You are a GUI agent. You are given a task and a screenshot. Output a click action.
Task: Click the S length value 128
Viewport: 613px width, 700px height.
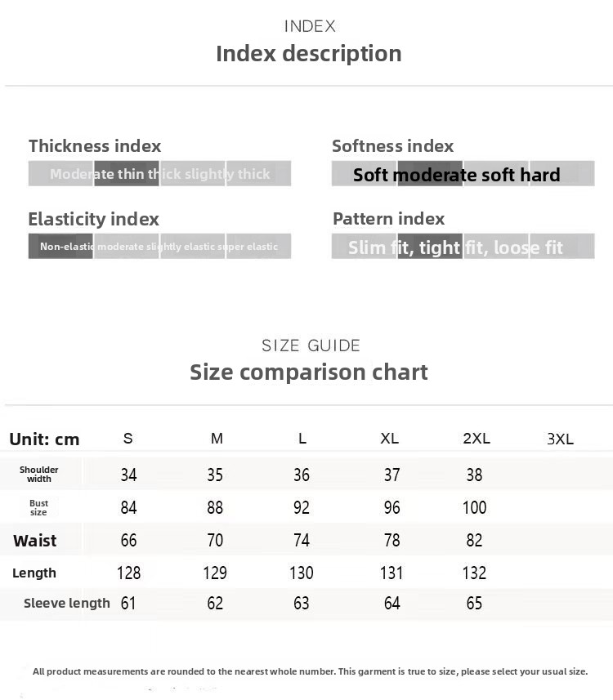click(x=129, y=573)
